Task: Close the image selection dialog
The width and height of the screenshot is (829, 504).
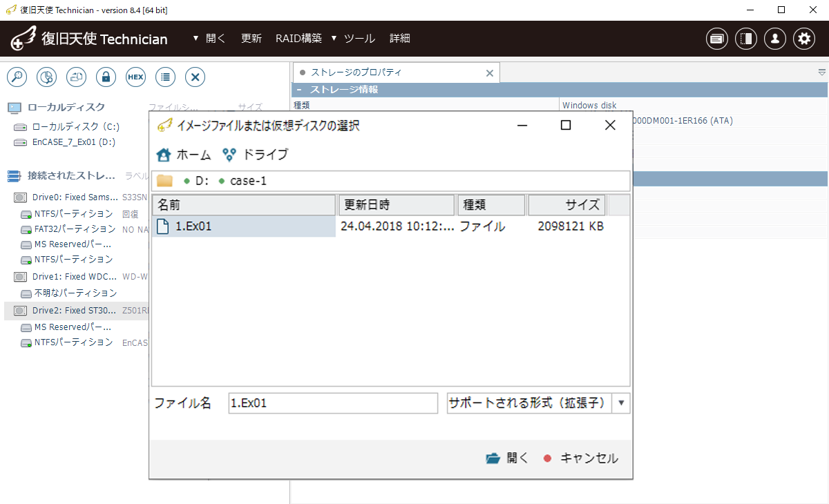Action: click(x=610, y=125)
